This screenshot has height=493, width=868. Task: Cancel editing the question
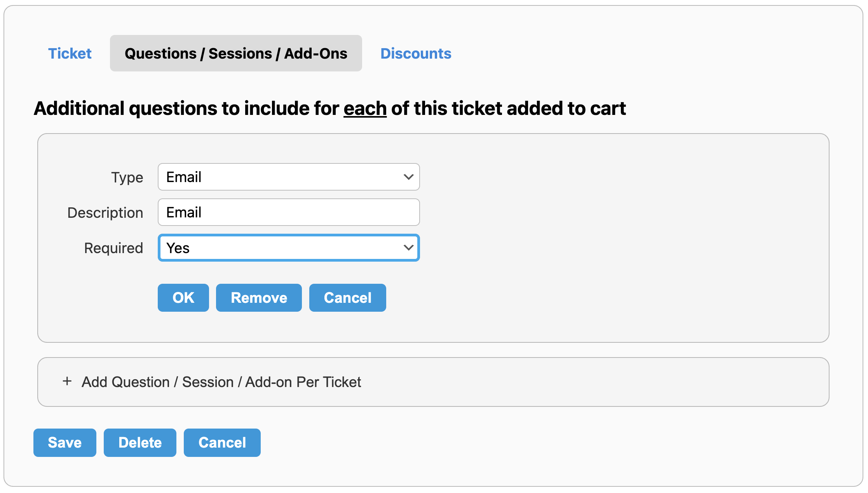pyautogui.click(x=347, y=298)
